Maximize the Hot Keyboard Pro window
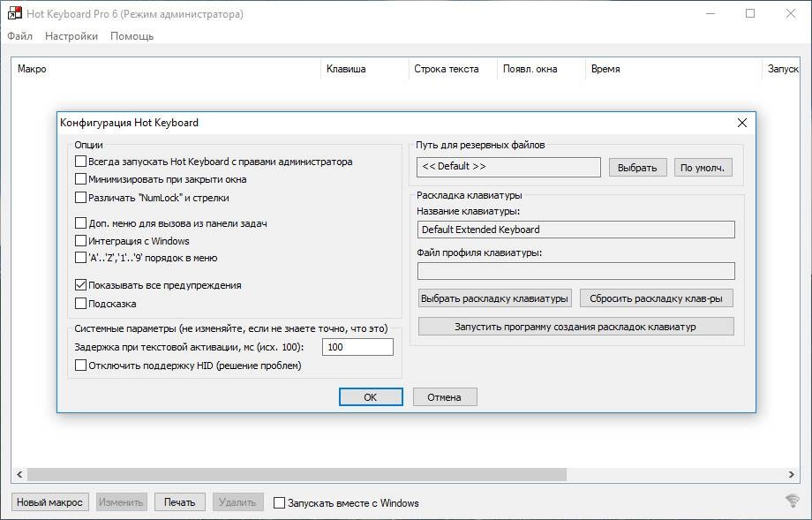The width and height of the screenshot is (812, 520). click(750, 13)
